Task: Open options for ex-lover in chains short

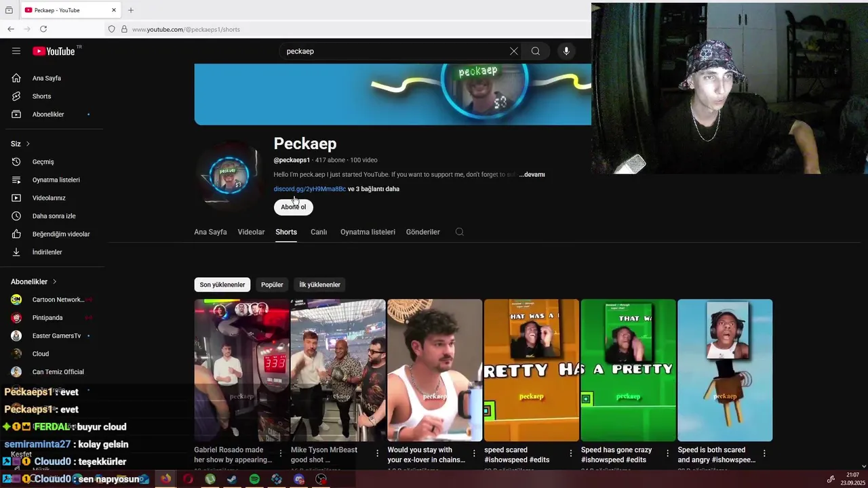Action: (474, 453)
